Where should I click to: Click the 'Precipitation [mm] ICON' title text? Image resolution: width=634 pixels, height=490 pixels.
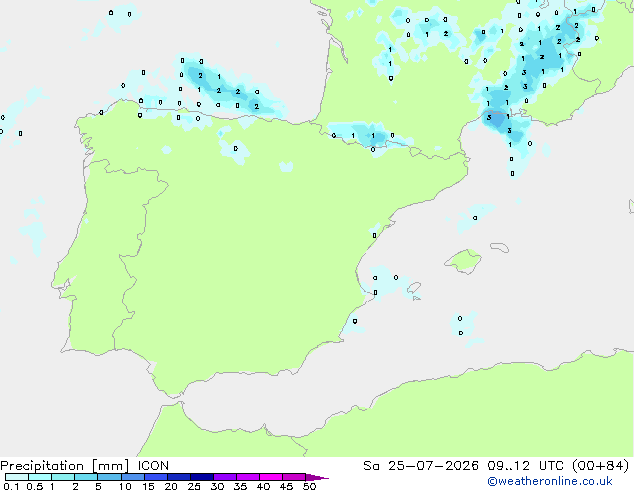(x=85, y=466)
